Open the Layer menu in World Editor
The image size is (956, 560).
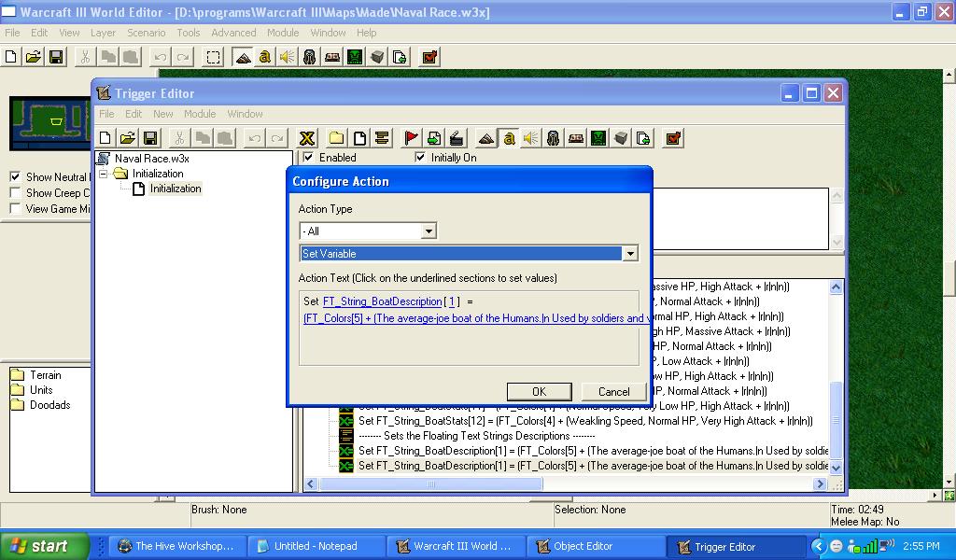point(103,33)
